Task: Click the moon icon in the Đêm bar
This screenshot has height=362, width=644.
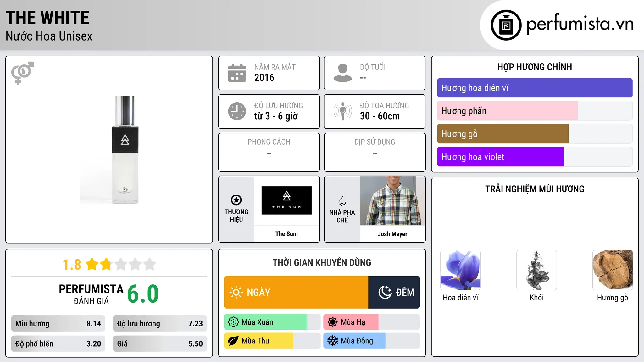Action: [385, 292]
